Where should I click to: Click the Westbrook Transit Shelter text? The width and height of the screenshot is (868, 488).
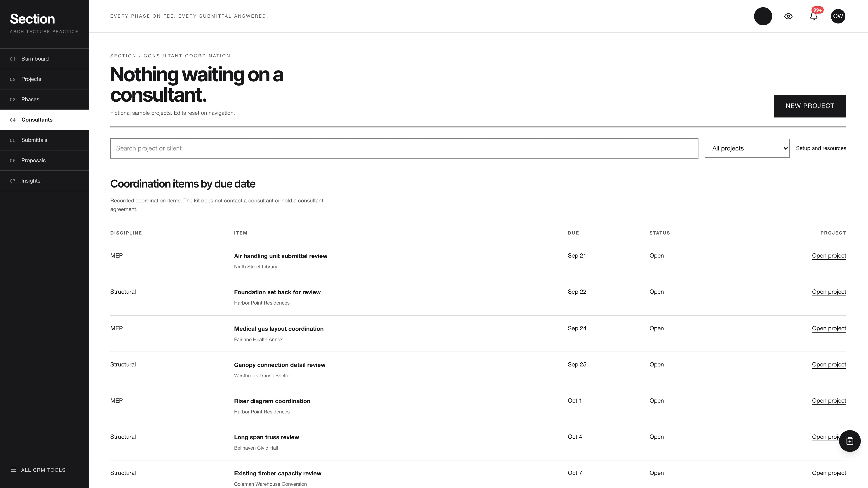tap(262, 375)
